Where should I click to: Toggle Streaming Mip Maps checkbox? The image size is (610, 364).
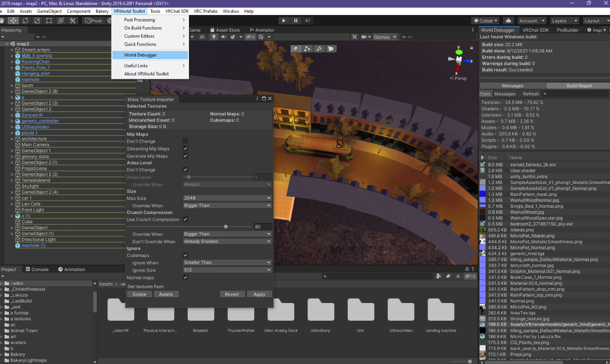[x=185, y=149]
